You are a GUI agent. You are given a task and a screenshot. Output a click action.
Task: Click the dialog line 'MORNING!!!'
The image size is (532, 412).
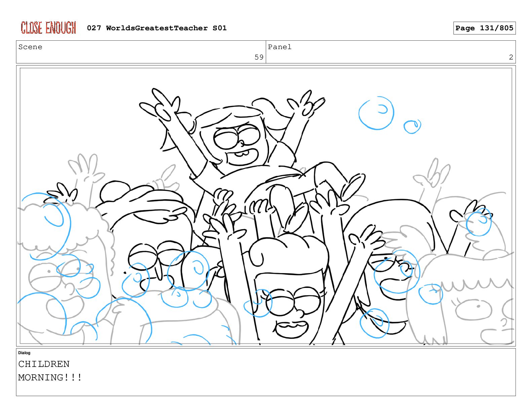pyautogui.click(x=50, y=377)
